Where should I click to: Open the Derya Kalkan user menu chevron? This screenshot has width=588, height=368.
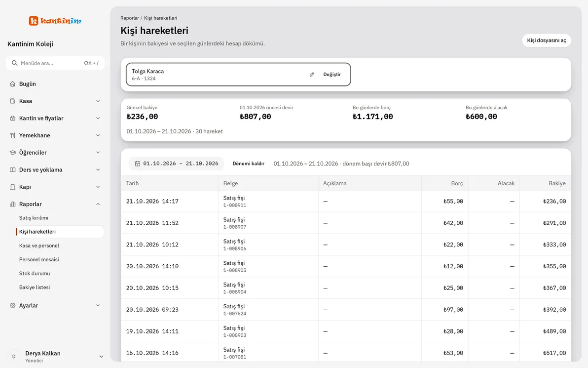click(101, 357)
